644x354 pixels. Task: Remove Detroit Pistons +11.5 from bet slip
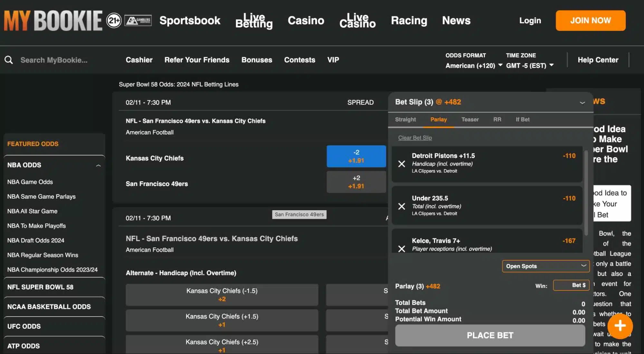click(401, 164)
